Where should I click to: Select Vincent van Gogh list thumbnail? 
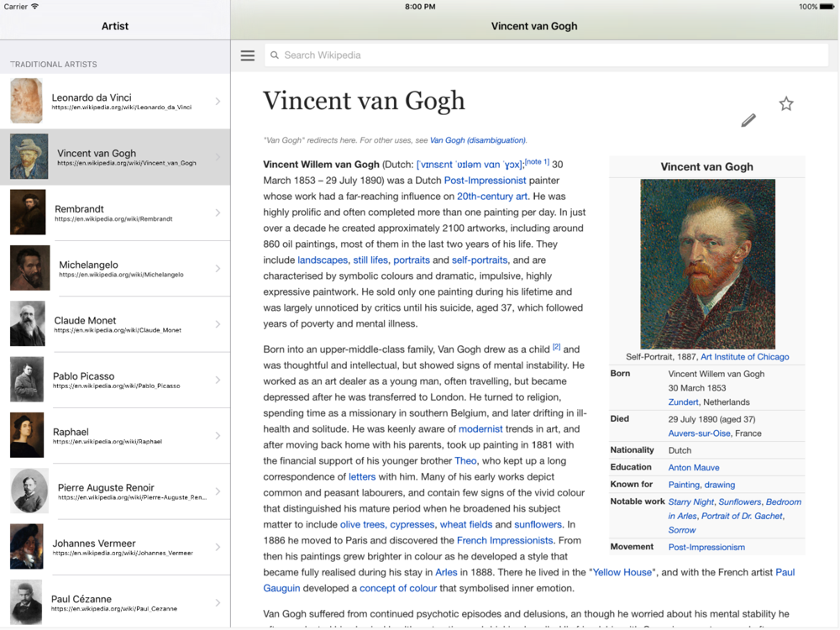(x=29, y=156)
